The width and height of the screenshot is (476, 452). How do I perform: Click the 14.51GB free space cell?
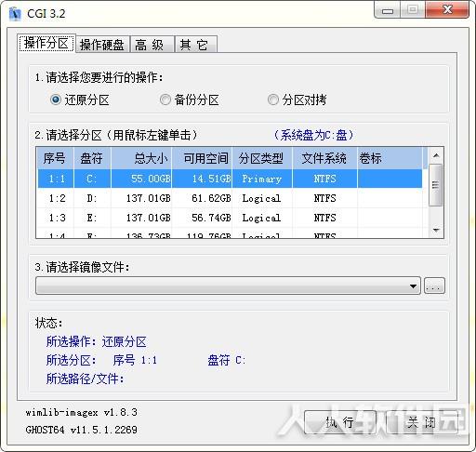[x=202, y=179]
